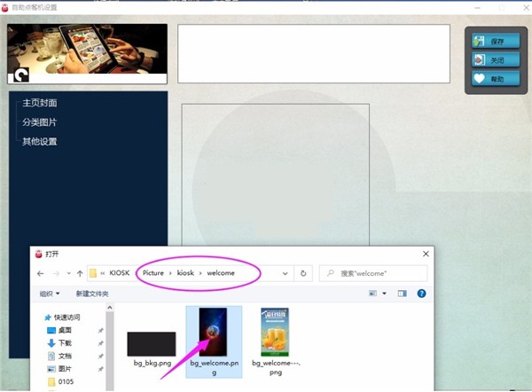The height and width of the screenshot is (392, 532).
Task: Click the search welcome input field
Action: tap(373, 273)
